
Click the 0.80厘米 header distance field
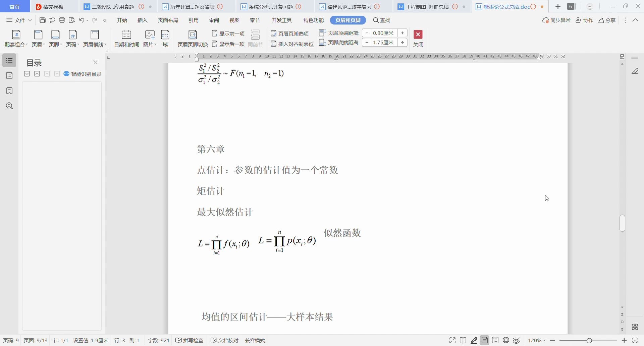pos(385,33)
